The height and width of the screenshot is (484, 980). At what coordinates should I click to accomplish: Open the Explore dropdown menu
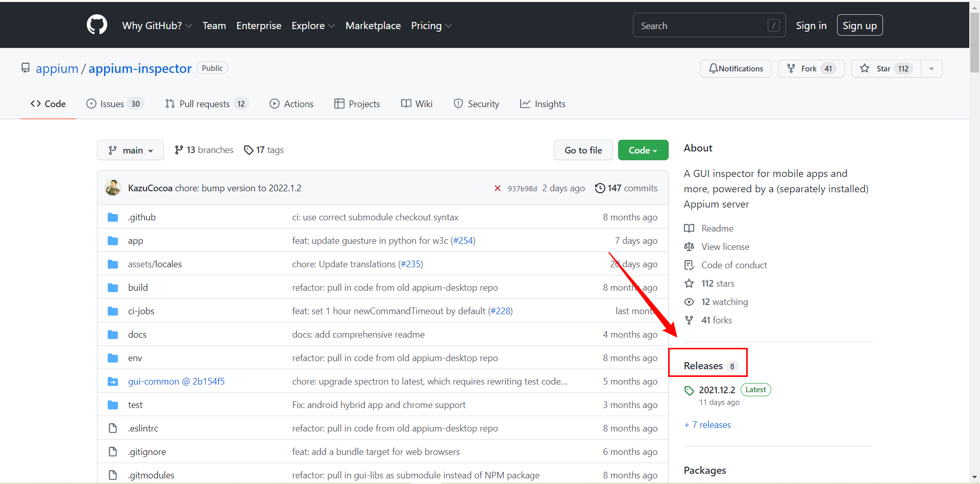pos(313,26)
